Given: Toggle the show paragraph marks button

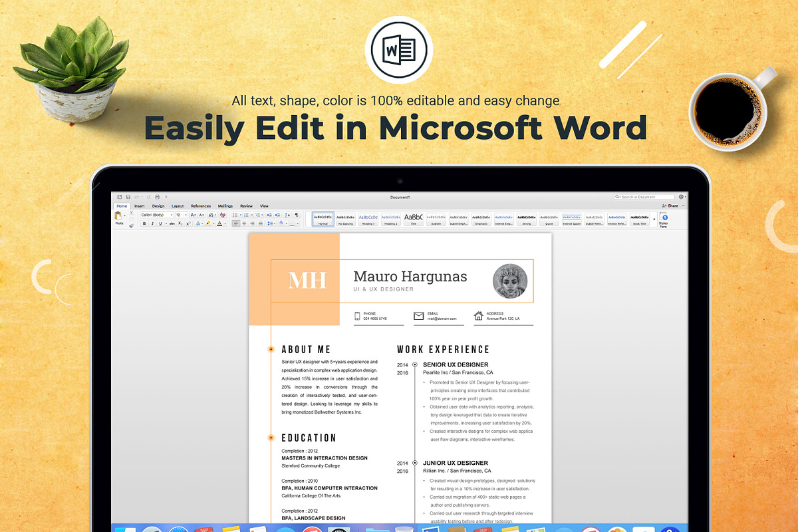Looking at the screenshot, I should [296, 215].
